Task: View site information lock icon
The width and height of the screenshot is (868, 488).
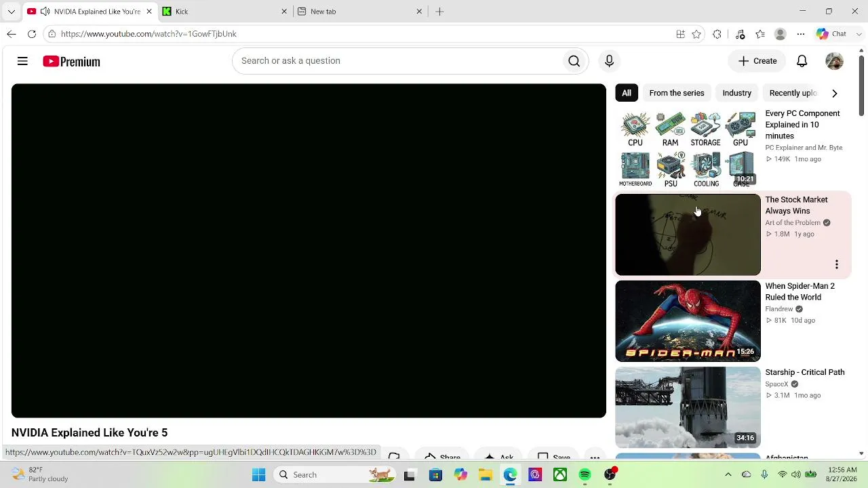Action: coord(52,34)
